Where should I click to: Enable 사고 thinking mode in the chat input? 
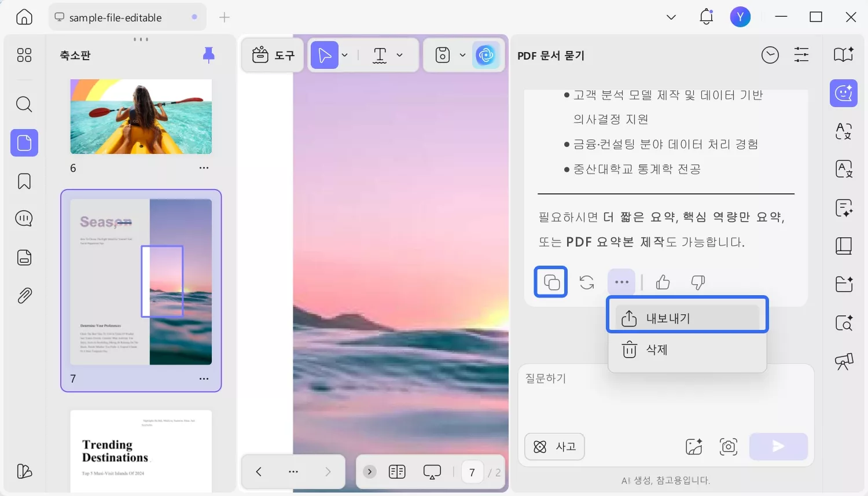(x=554, y=446)
